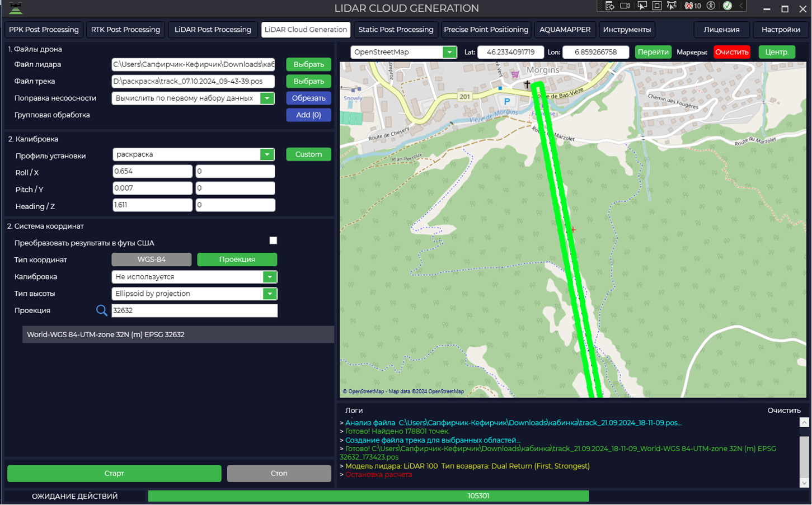Click the green progress bar showing 105301
The image size is (812, 505).
(x=368, y=496)
